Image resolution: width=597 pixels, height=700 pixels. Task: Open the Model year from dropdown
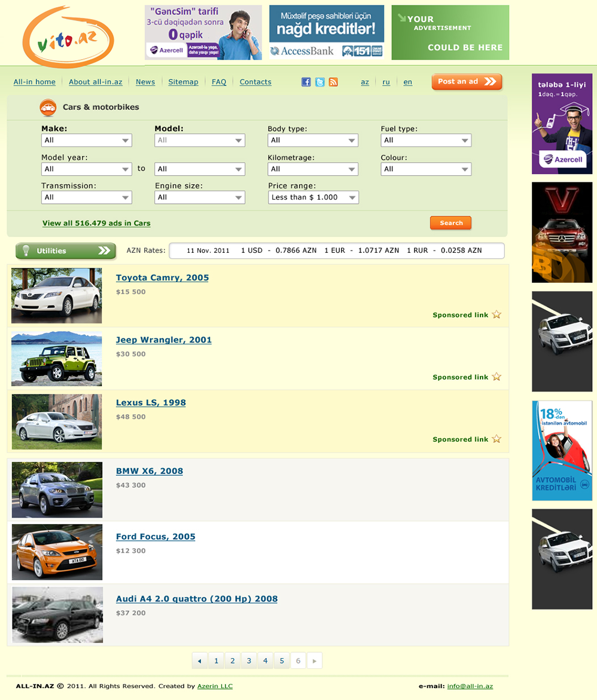[x=87, y=169]
